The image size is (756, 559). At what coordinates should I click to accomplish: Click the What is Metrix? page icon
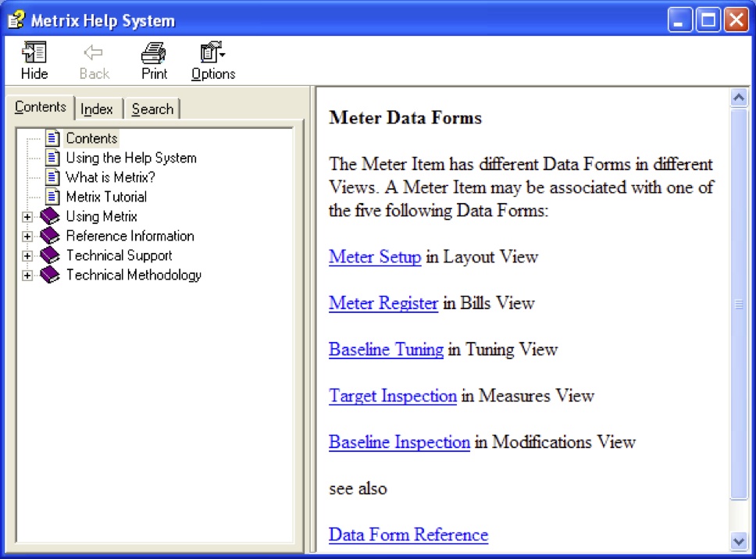pyautogui.click(x=52, y=177)
